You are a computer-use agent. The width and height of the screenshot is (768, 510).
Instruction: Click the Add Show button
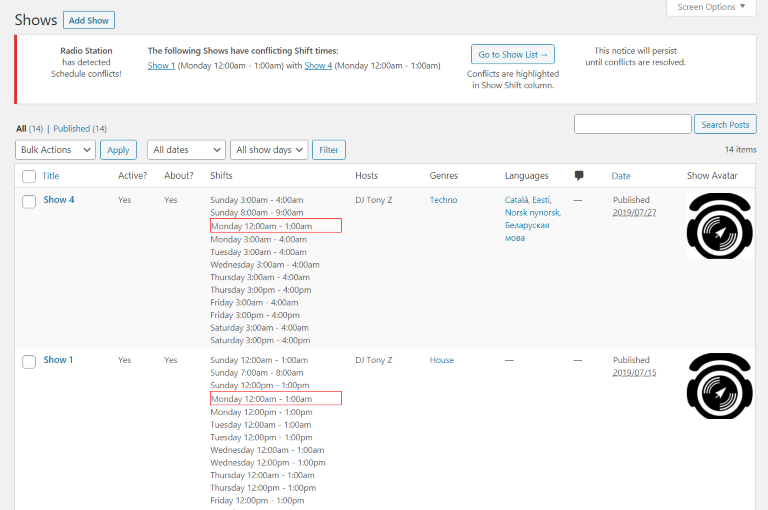pyautogui.click(x=89, y=20)
